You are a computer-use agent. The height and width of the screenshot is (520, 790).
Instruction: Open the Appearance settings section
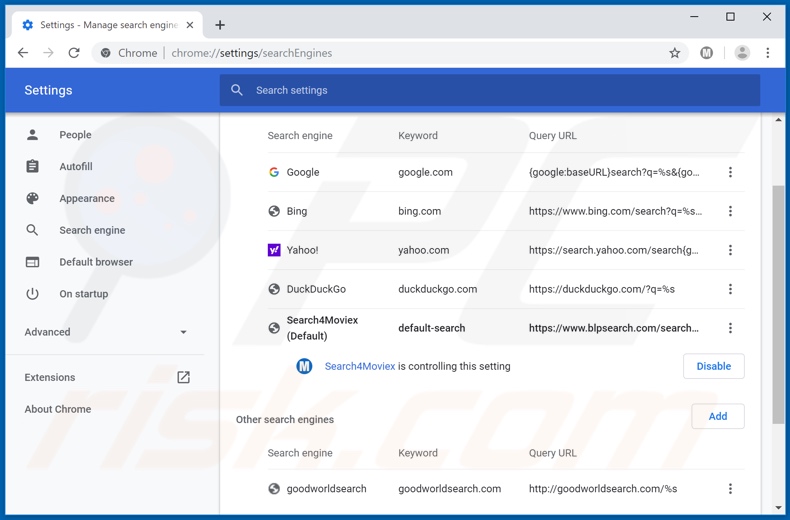click(87, 199)
